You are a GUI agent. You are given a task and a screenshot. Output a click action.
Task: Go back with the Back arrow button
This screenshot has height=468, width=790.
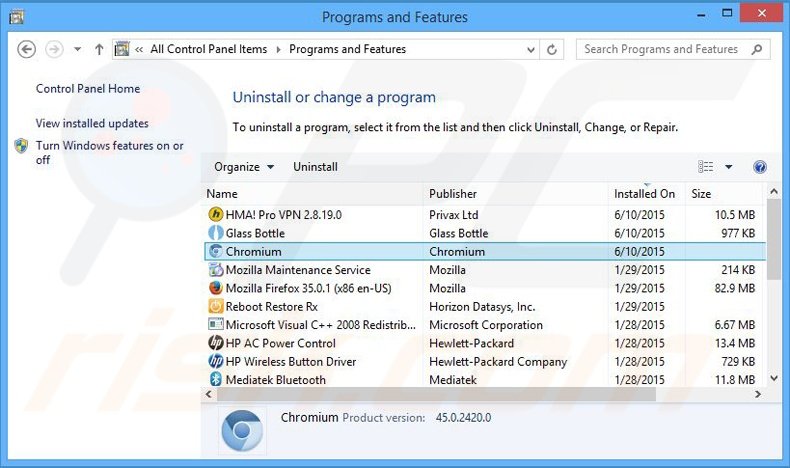26,49
